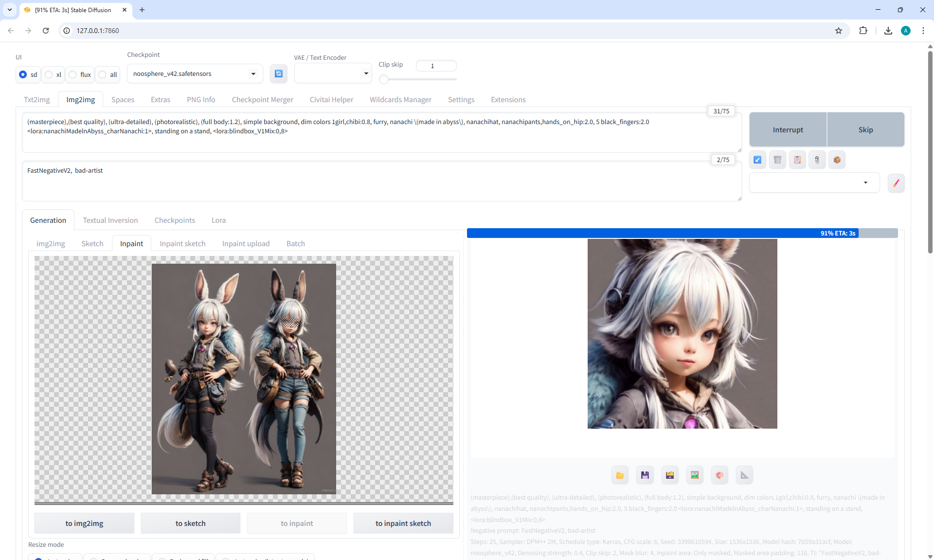Open the styles dropdown below toolbar icons
Viewport: 934px width, 560px height.
(814, 182)
